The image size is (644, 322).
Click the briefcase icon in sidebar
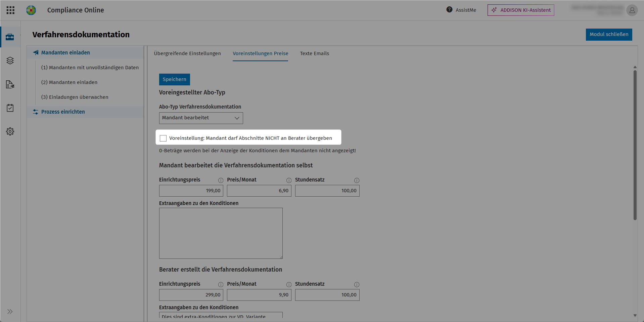pyautogui.click(x=10, y=37)
